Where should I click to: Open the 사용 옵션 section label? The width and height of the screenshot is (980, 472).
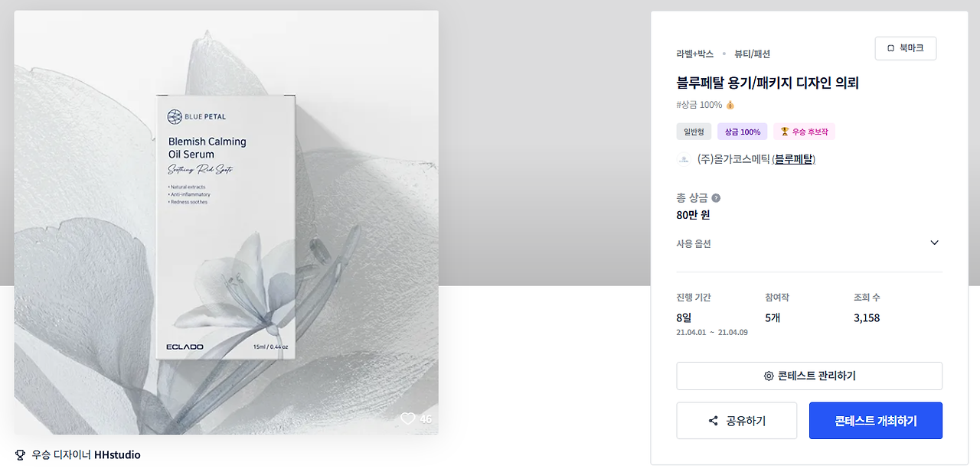694,243
